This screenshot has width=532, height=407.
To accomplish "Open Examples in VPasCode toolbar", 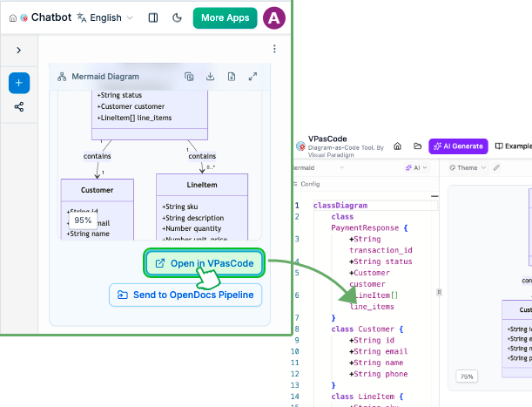I will [514, 146].
